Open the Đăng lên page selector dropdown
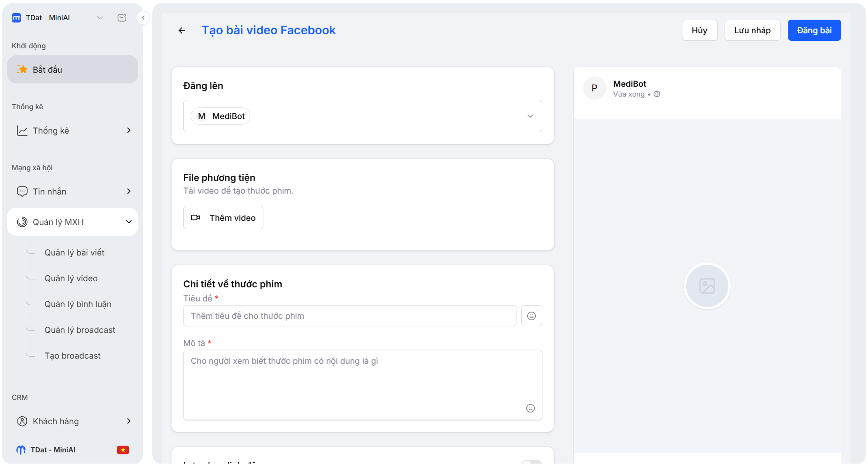Viewport: 868px width, 465px height. coord(363,116)
